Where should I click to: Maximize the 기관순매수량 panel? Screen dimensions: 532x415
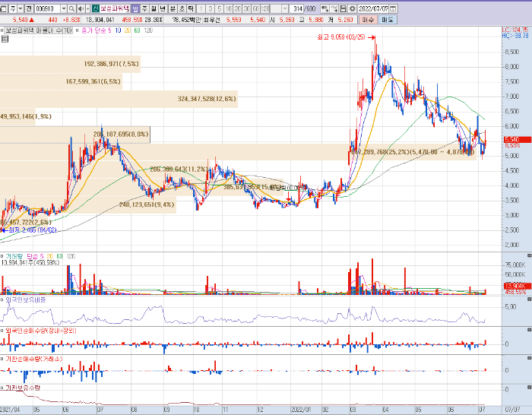click(529, 358)
